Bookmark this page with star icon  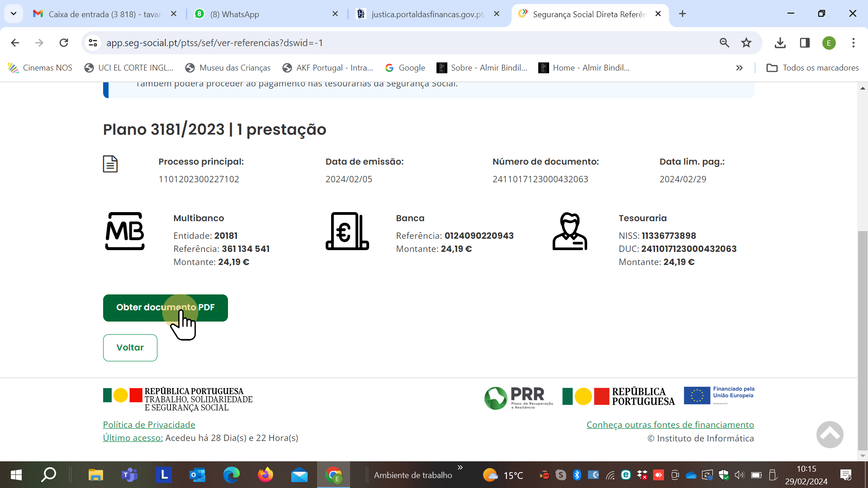(x=746, y=43)
